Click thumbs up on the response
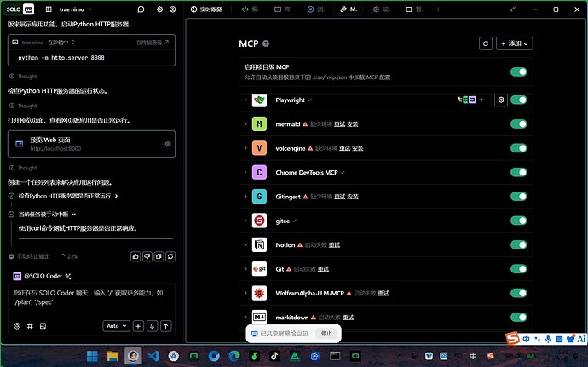 [135, 256]
